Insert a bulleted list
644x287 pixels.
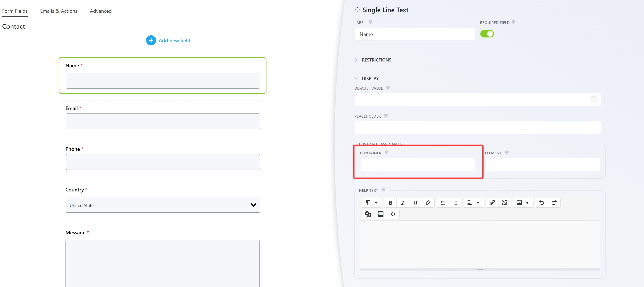pyautogui.click(x=442, y=203)
